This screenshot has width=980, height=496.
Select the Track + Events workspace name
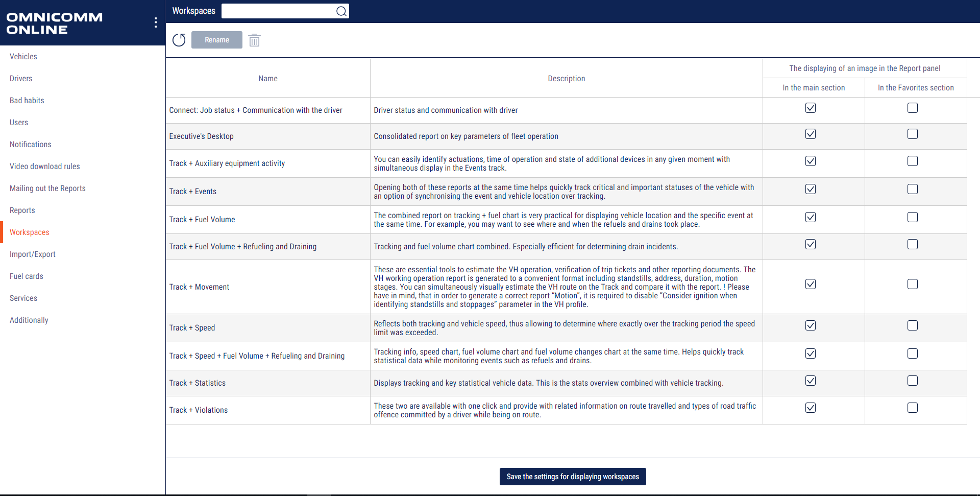tap(193, 192)
